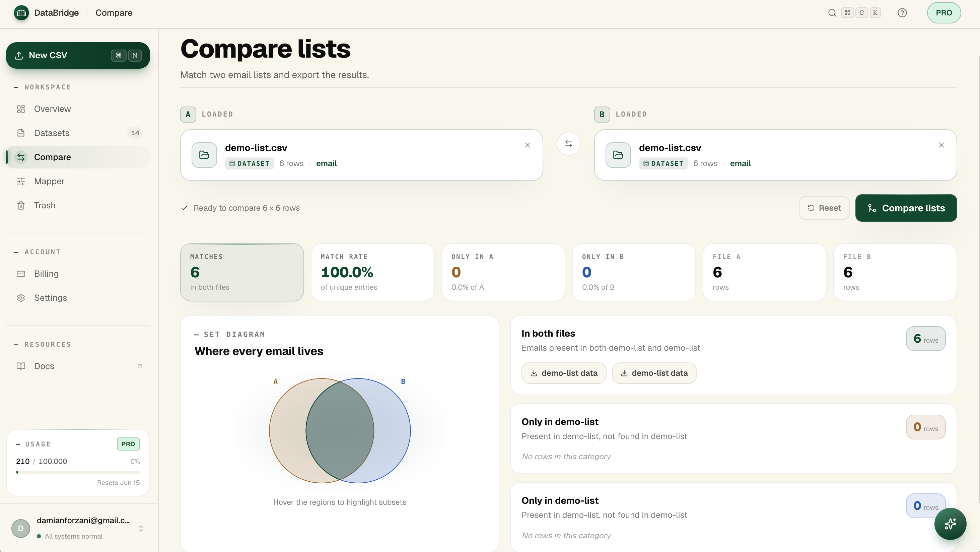The width and height of the screenshot is (980, 552).
Task: Click the PRO badge in top bar
Action: 944,13
